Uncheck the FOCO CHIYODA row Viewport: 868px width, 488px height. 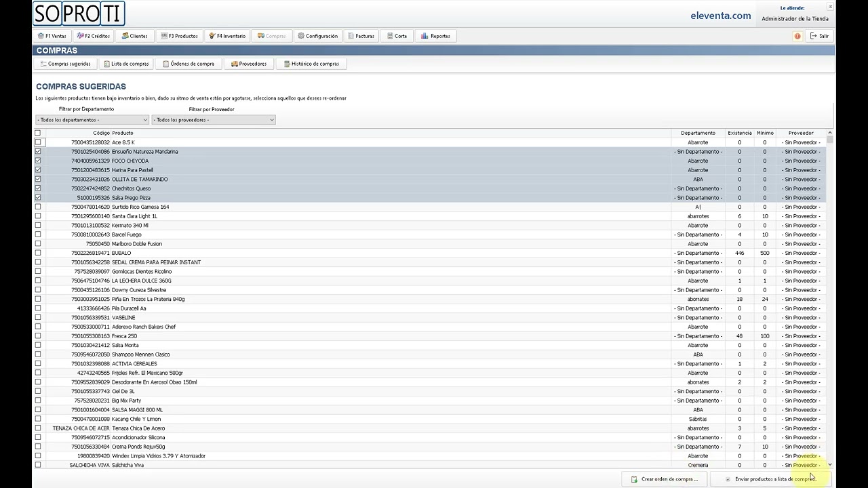38,161
